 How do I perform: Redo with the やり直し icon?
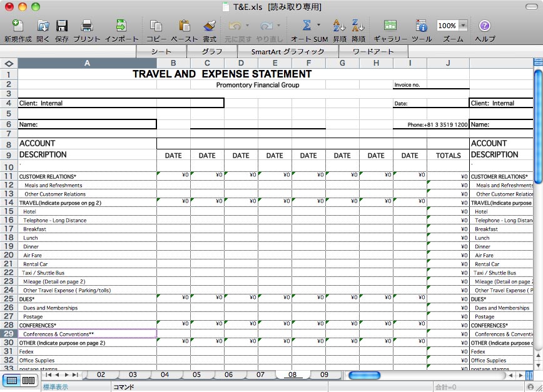tap(266, 26)
